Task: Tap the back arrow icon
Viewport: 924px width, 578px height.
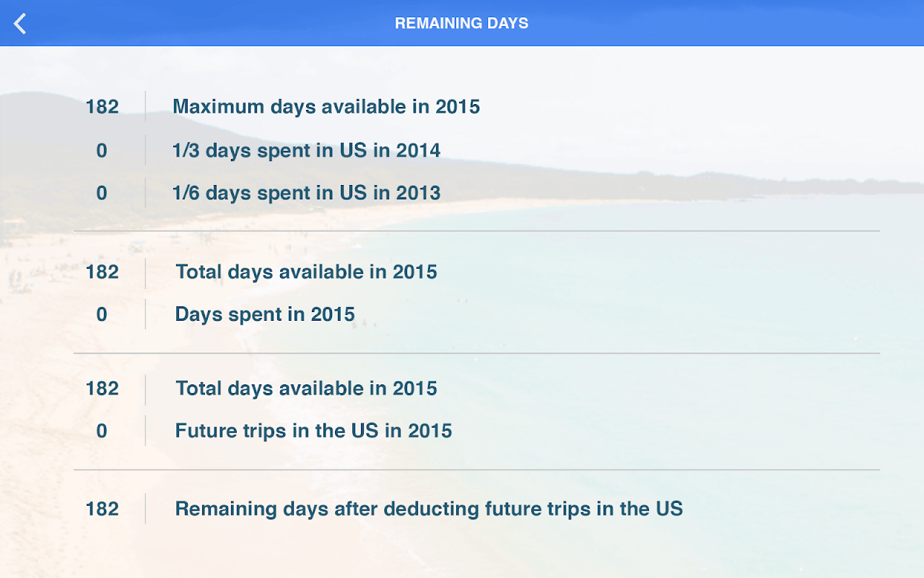Action: (x=20, y=23)
